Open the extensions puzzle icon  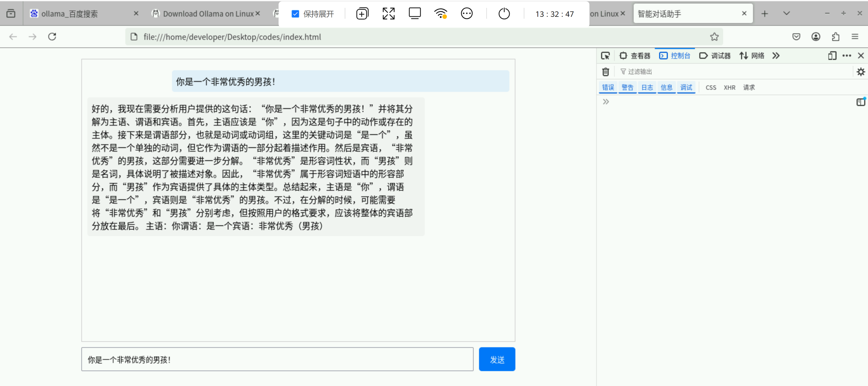tap(835, 37)
